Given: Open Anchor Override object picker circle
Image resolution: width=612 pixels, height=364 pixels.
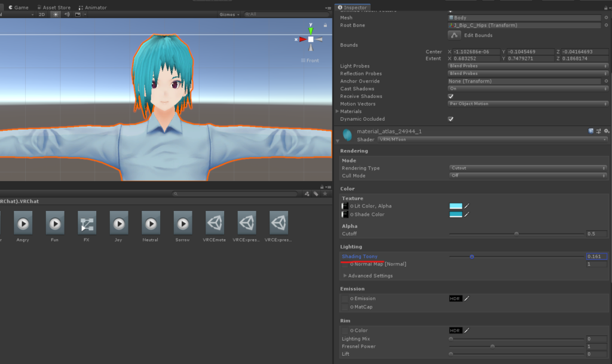Looking at the screenshot, I should (x=606, y=81).
